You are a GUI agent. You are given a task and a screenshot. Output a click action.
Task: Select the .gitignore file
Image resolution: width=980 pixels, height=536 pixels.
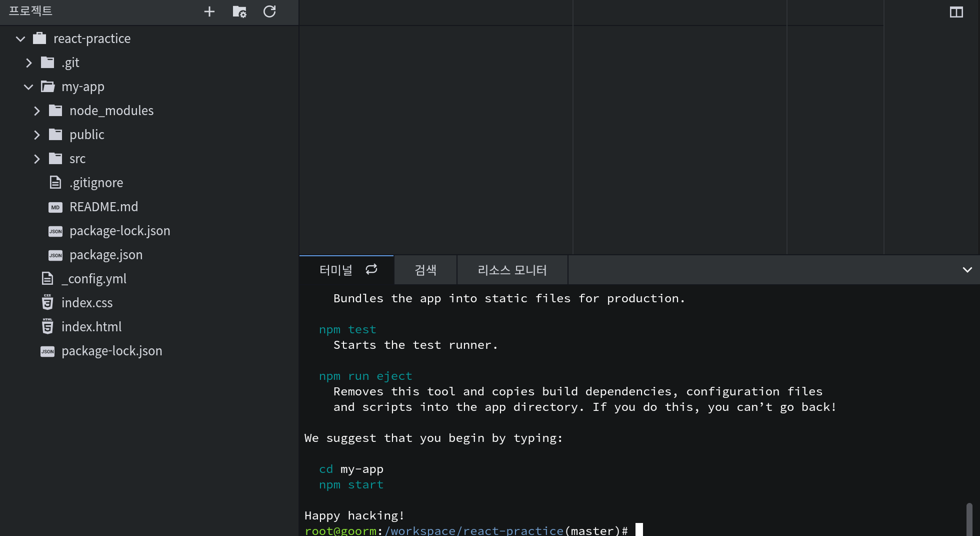pos(96,183)
